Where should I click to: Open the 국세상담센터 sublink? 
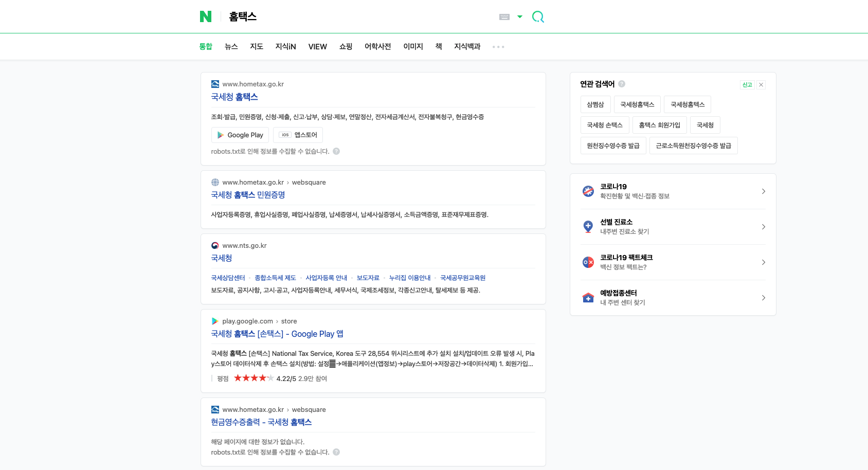(x=228, y=278)
